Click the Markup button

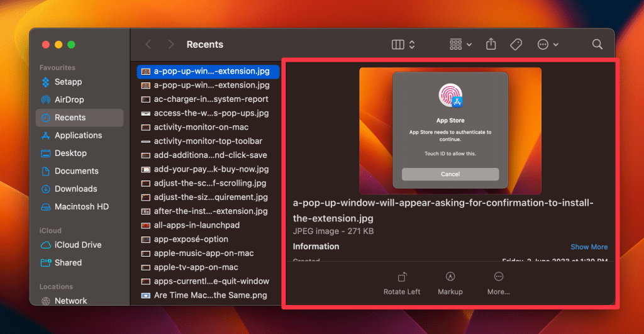point(450,284)
